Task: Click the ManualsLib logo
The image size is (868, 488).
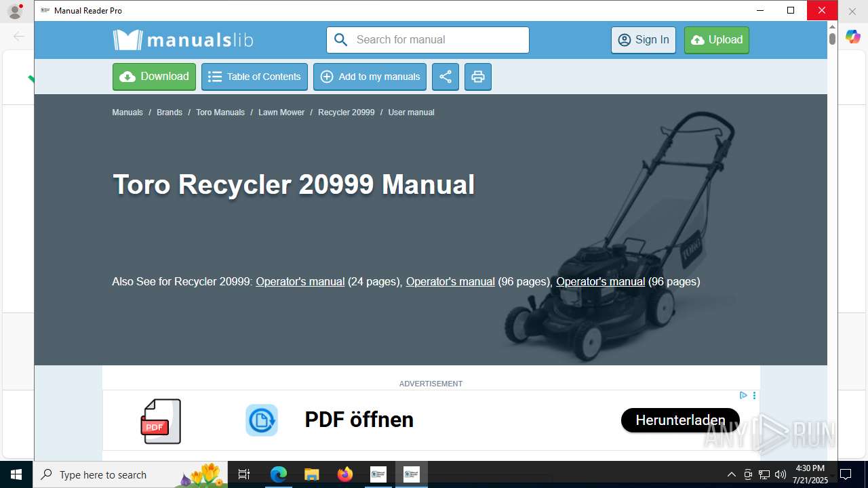Action: pyautogui.click(x=183, y=40)
